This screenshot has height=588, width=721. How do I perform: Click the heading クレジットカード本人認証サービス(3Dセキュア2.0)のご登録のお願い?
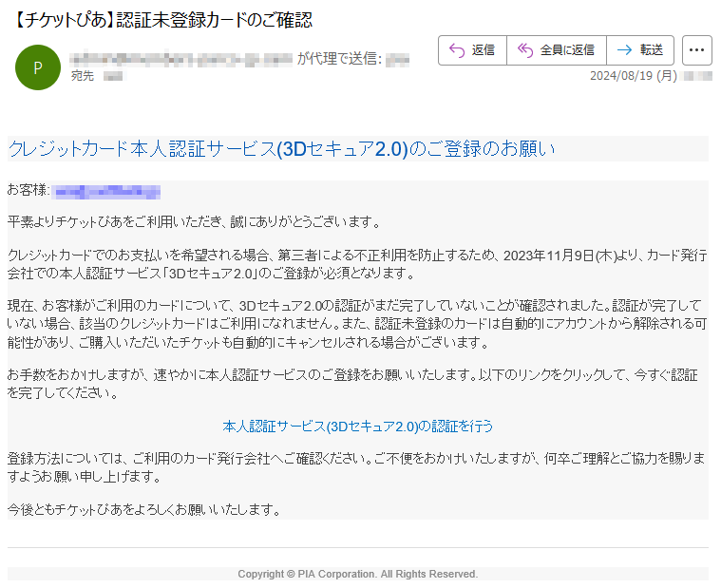(x=281, y=148)
